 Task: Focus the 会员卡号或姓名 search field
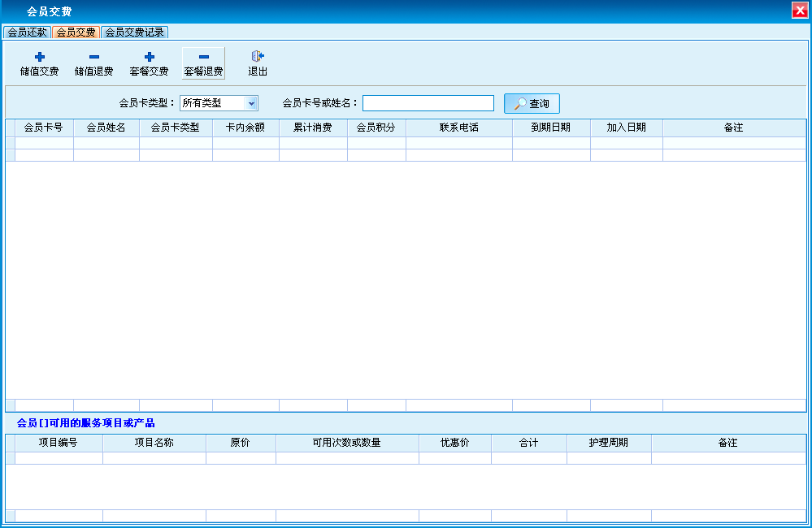click(428, 103)
